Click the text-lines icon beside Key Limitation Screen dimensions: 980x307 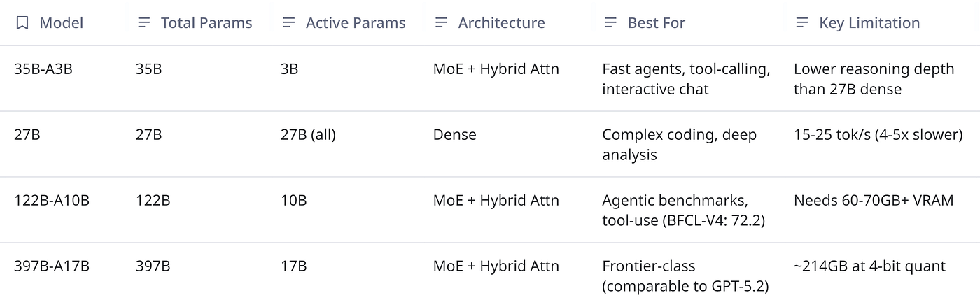pyautogui.click(x=802, y=23)
